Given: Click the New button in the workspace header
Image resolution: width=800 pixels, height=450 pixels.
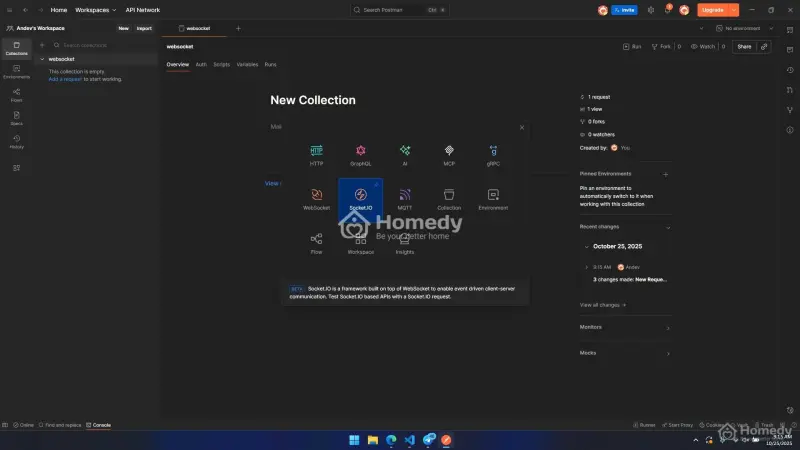Looking at the screenshot, I should point(123,28).
